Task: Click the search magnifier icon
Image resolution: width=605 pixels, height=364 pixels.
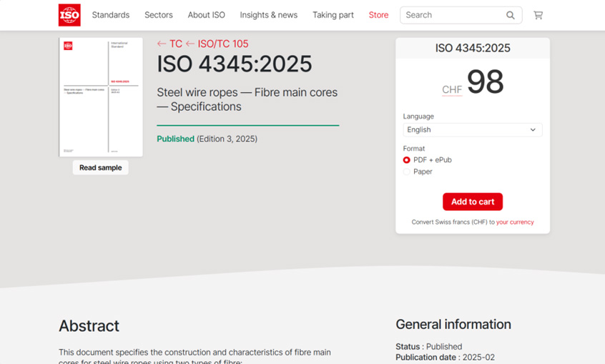Action: [x=510, y=15]
